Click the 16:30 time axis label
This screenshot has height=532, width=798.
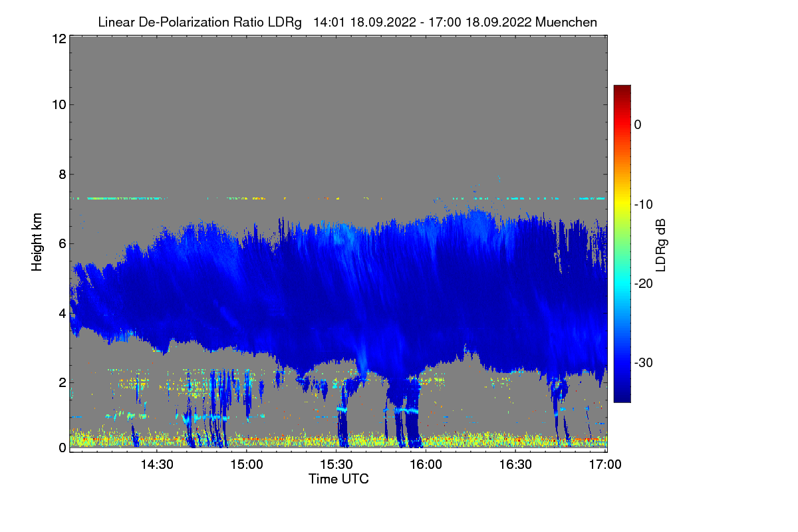(x=516, y=465)
